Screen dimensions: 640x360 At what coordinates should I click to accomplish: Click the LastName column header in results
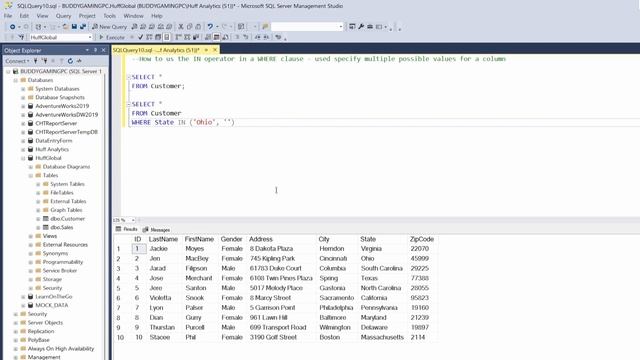click(x=163, y=239)
